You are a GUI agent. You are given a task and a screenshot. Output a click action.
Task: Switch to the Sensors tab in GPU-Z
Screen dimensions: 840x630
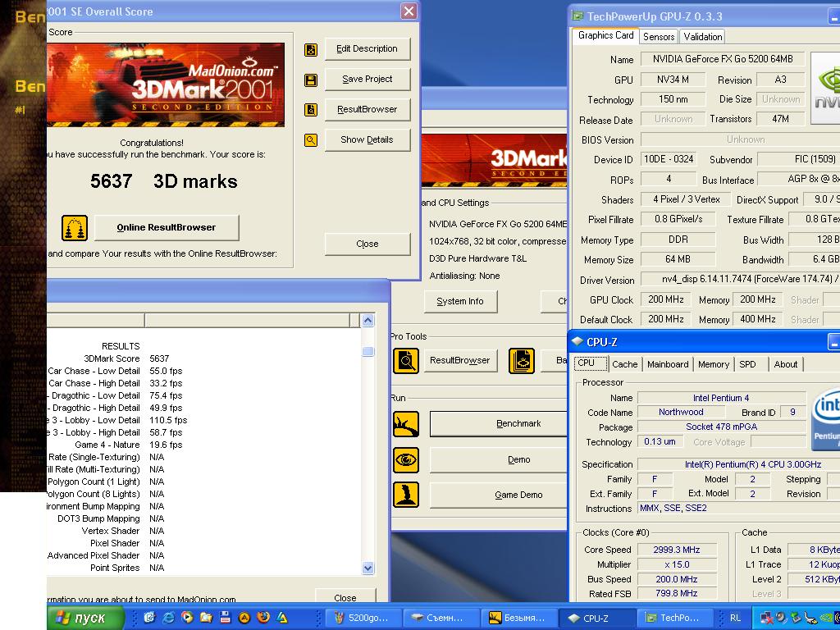pos(659,36)
